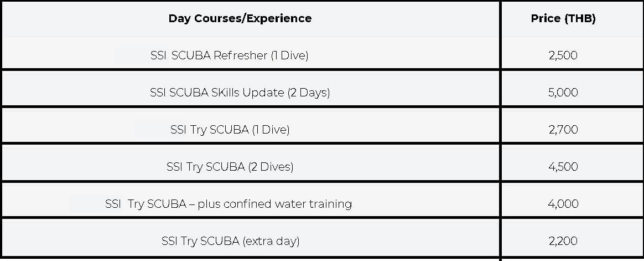This screenshot has height=261, width=644.
Task: Select Try SCUBA plus confined water training
Action: click(x=228, y=204)
